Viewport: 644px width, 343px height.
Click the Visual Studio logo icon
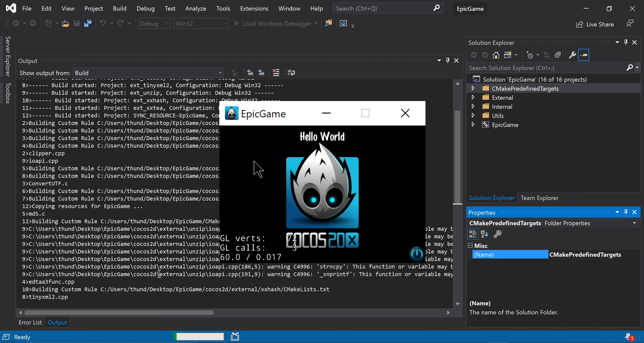click(11, 8)
